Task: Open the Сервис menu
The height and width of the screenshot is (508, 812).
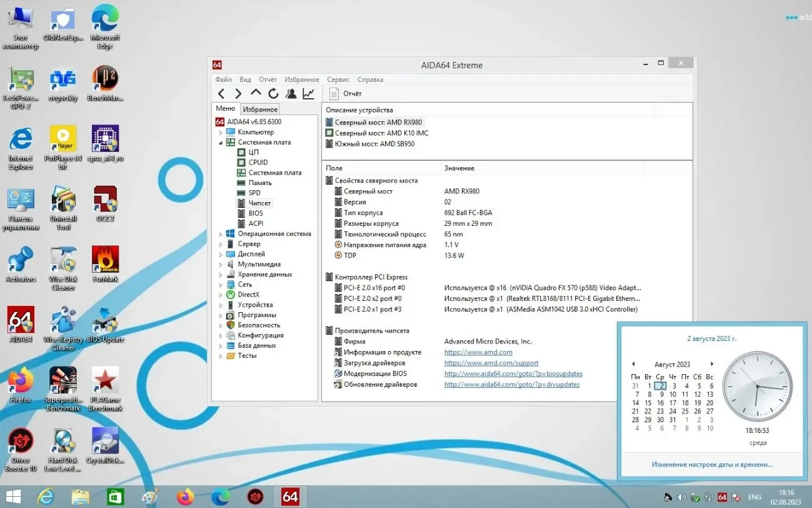Action: coord(338,79)
